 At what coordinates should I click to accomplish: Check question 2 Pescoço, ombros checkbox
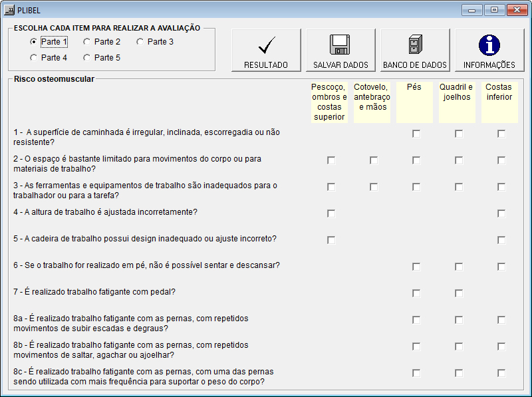point(331,160)
